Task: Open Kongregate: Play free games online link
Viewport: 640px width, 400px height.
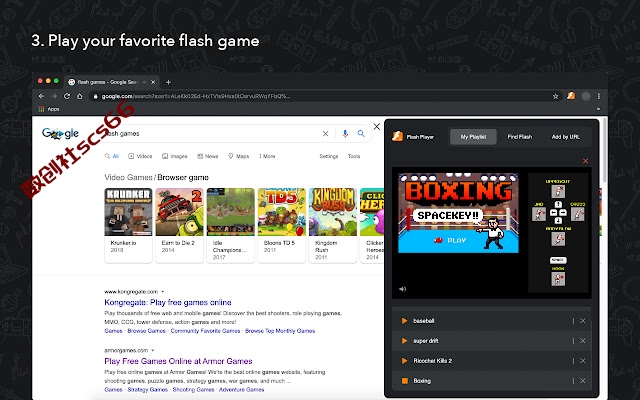Action: 168,302
